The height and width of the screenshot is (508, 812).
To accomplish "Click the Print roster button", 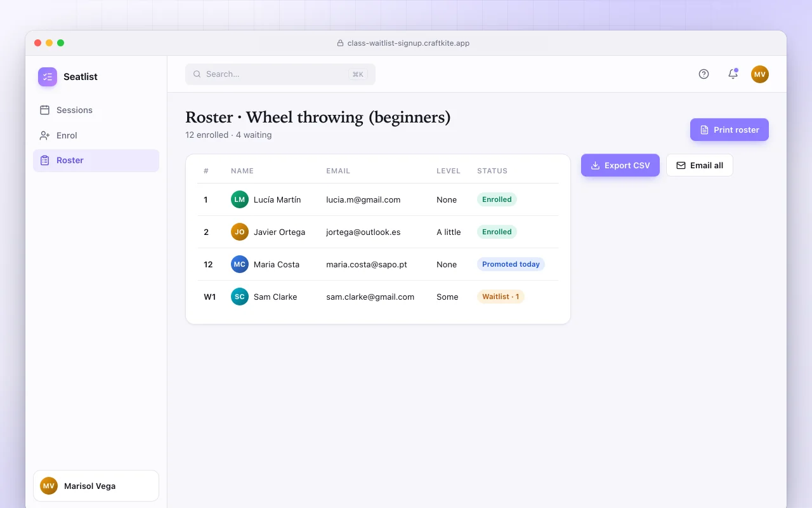I will coord(730,130).
